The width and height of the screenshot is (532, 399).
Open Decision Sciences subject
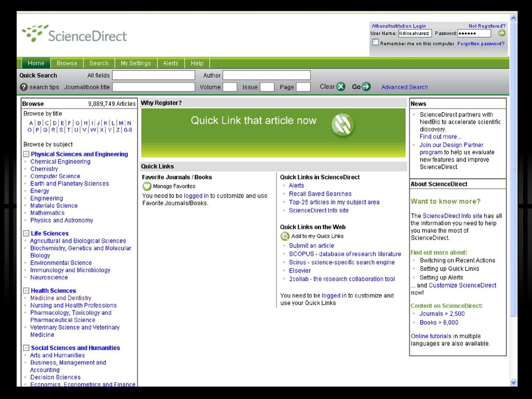tap(55, 377)
